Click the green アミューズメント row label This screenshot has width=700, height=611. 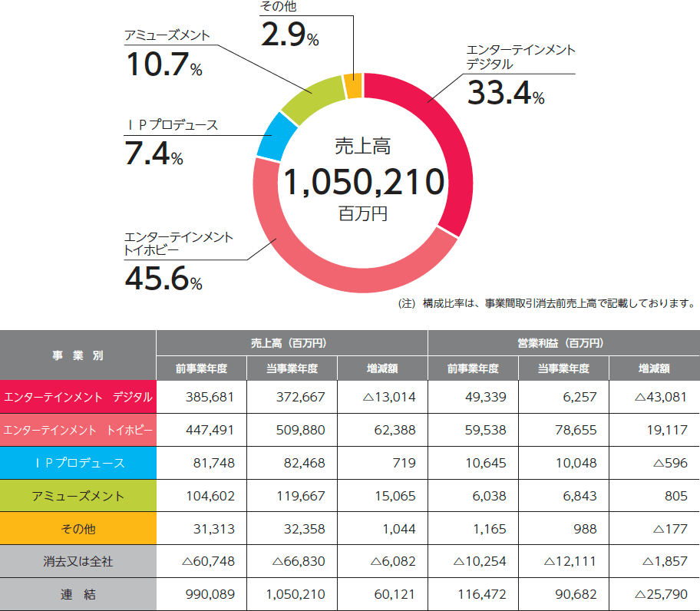coord(78,496)
